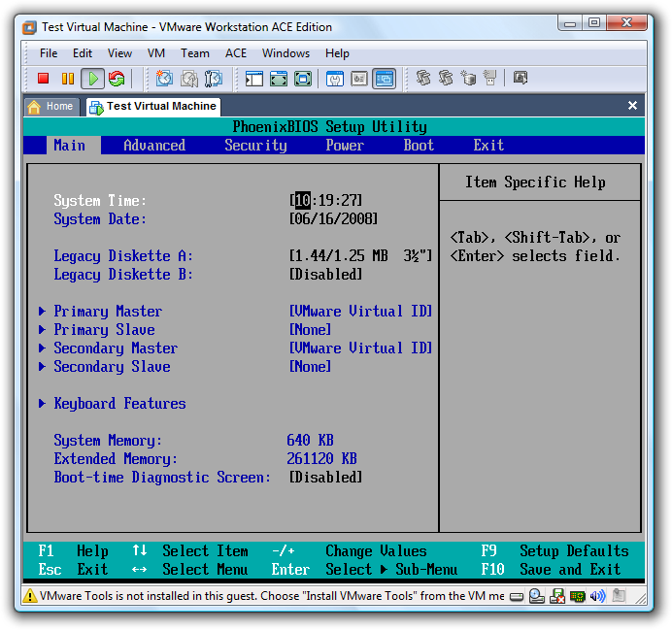Click the Revert to snapshot icon
This screenshot has width=672, height=630.
[x=189, y=79]
